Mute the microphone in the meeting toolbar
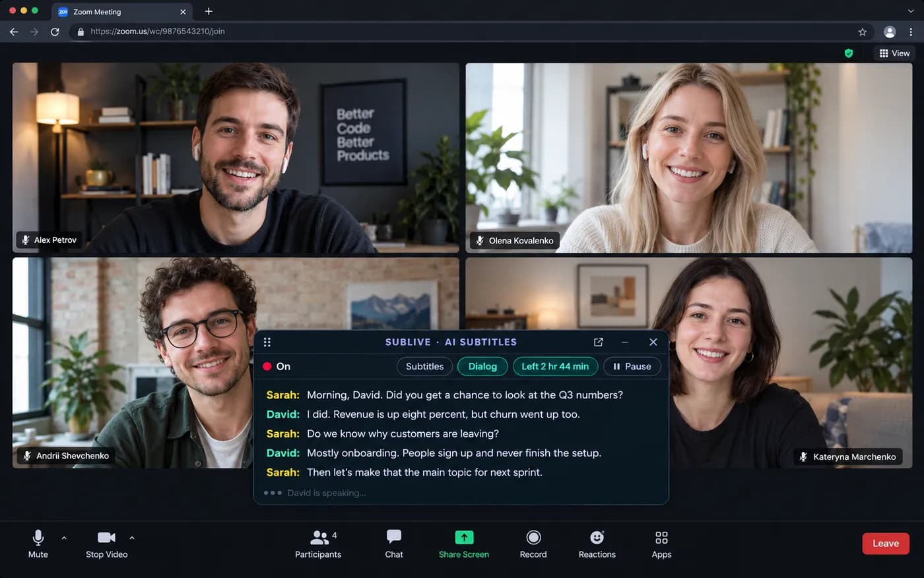This screenshot has height=578, width=924. pos(38,544)
